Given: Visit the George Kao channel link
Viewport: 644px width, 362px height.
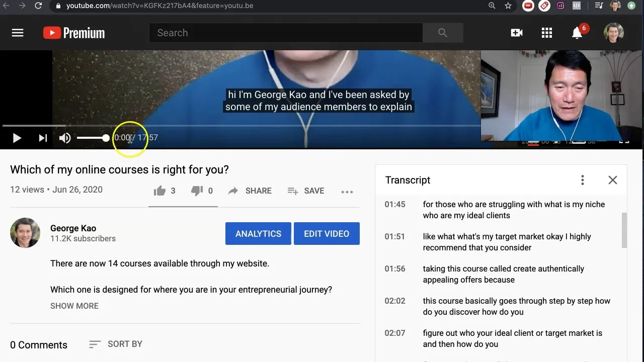Looking at the screenshot, I should click(73, 228).
